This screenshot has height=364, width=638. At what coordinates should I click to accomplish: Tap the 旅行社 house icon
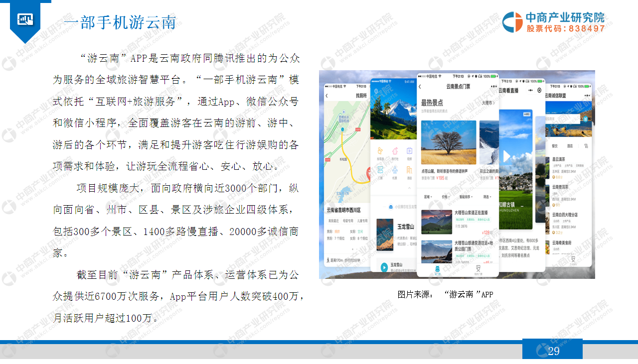(395, 151)
